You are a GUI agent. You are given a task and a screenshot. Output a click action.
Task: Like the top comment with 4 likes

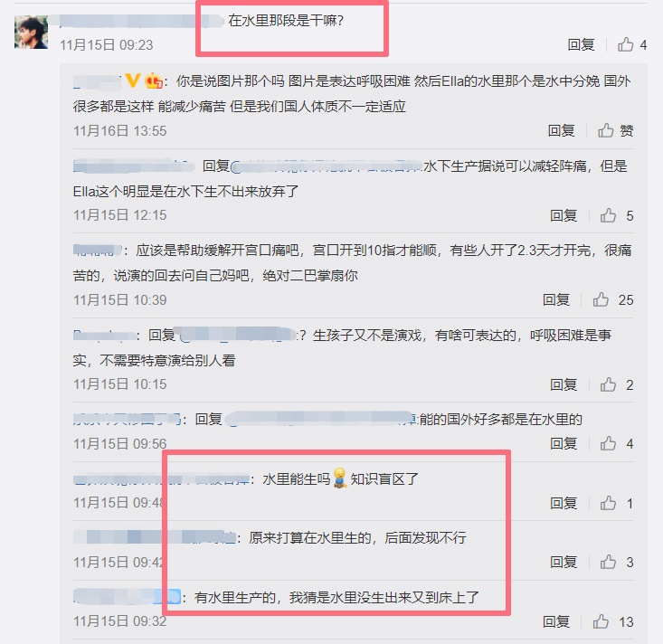pos(625,44)
